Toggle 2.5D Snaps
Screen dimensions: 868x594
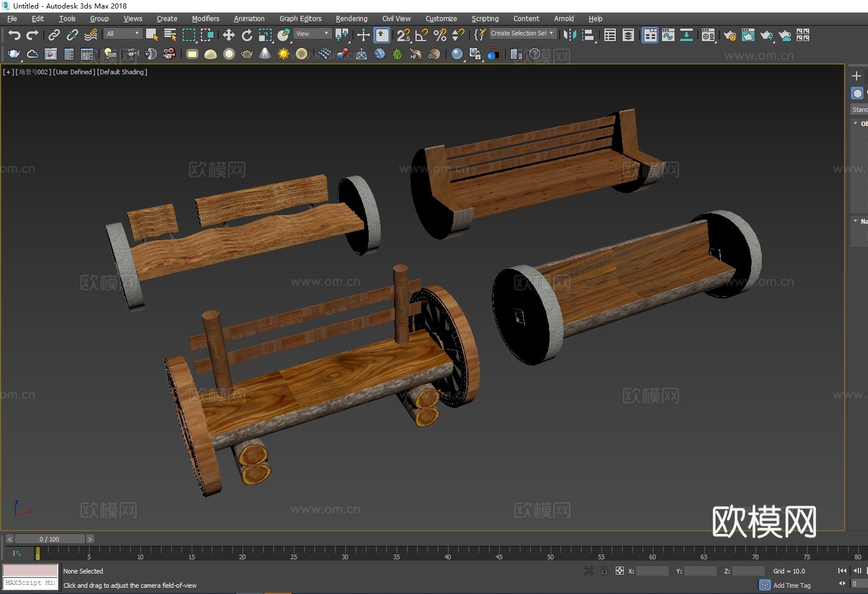(403, 35)
